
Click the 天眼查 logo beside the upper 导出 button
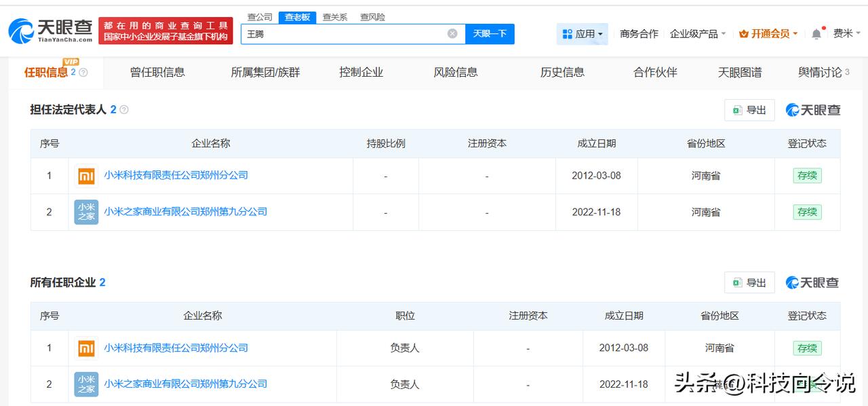pyautogui.click(x=812, y=110)
